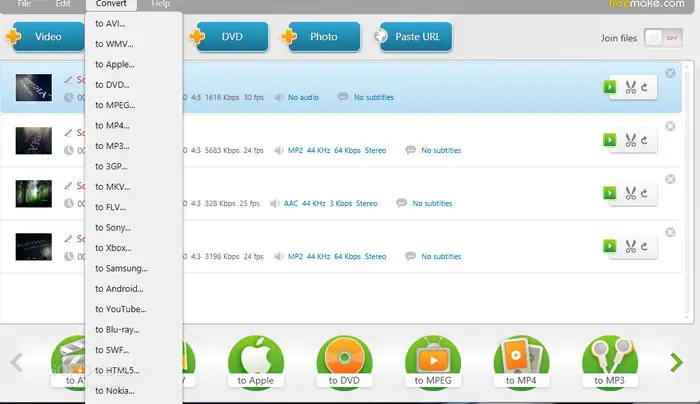Select the to MP4 output icon
700x404 pixels.
click(521, 362)
